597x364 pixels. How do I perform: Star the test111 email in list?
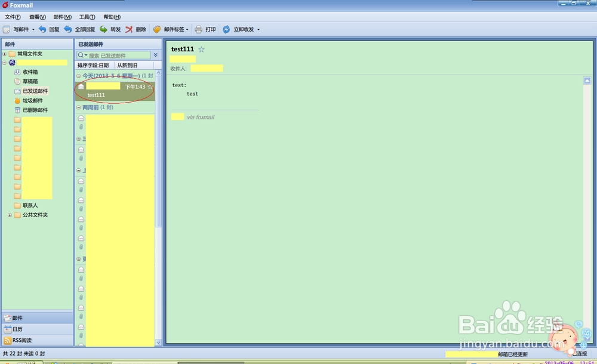150,87
